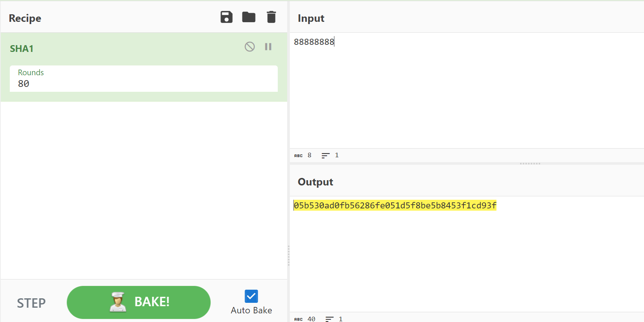Edit the Rounds value field
644x322 pixels.
(x=144, y=79)
